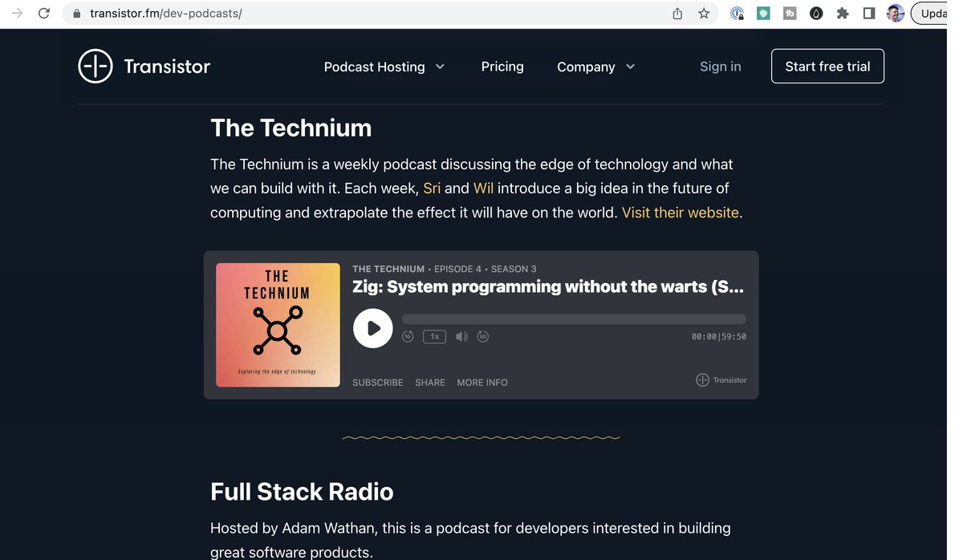This screenshot has height=560, width=963.
Task: Play the Zig podcast episode
Action: click(x=372, y=328)
